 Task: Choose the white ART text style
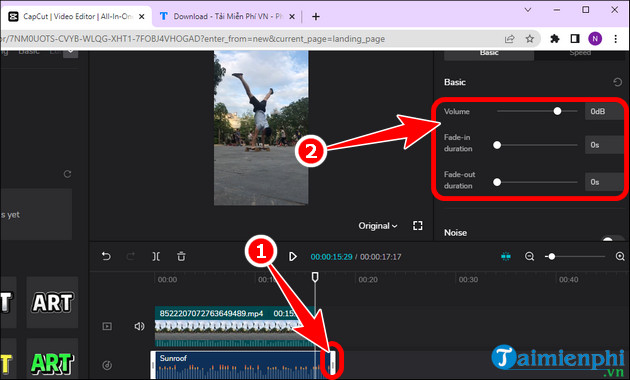pyautogui.click(x=52, y=302)
